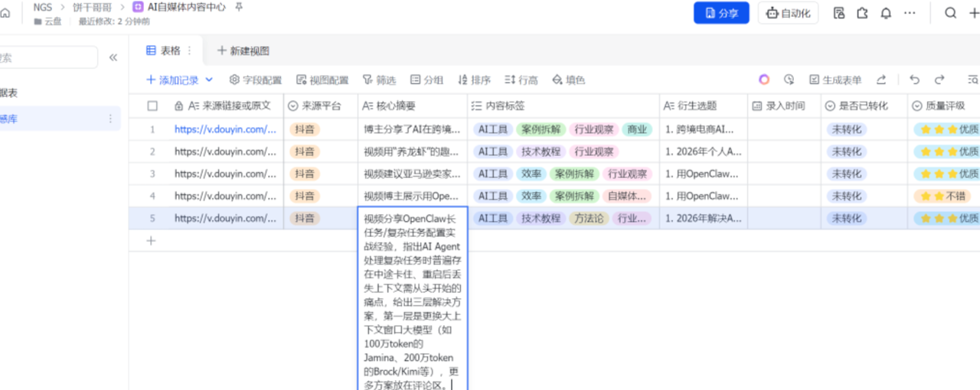Click the home icon at top left

tap(6, 13)
